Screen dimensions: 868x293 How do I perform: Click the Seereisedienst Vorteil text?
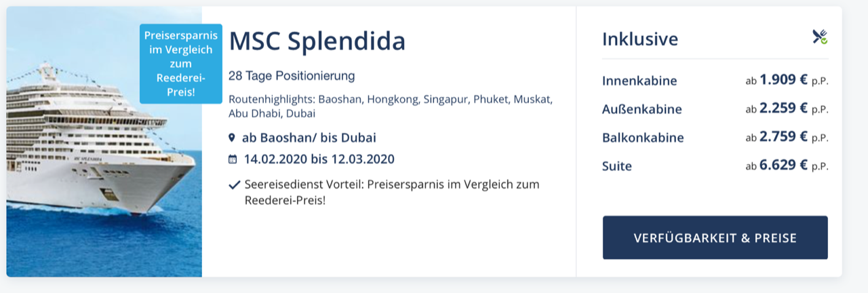(x=392, y=192)
